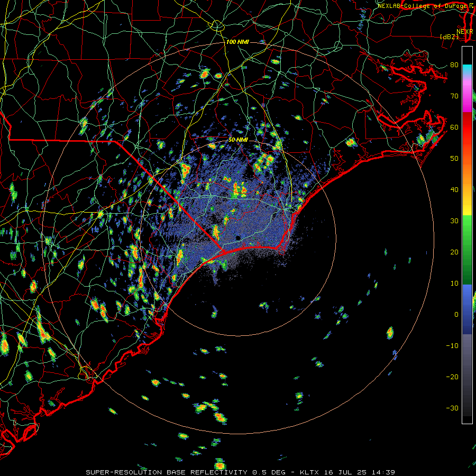Click the black radar site dot at map center
Viewport: 476px width, 476px height.
238,237
